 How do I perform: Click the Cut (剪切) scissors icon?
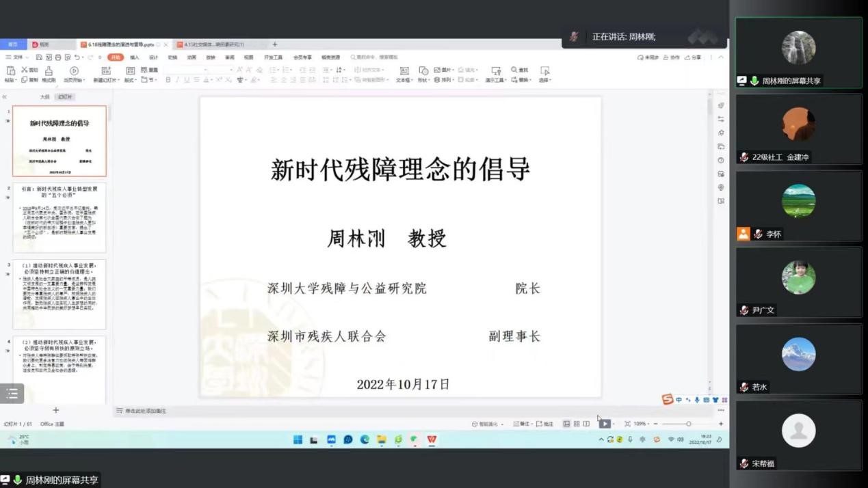coord(25,70)
